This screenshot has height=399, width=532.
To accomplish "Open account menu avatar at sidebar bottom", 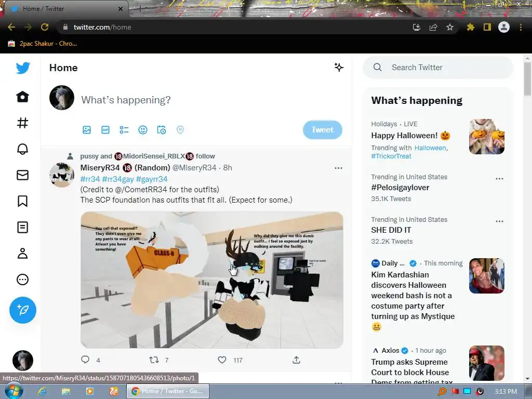I will (23, 361).
